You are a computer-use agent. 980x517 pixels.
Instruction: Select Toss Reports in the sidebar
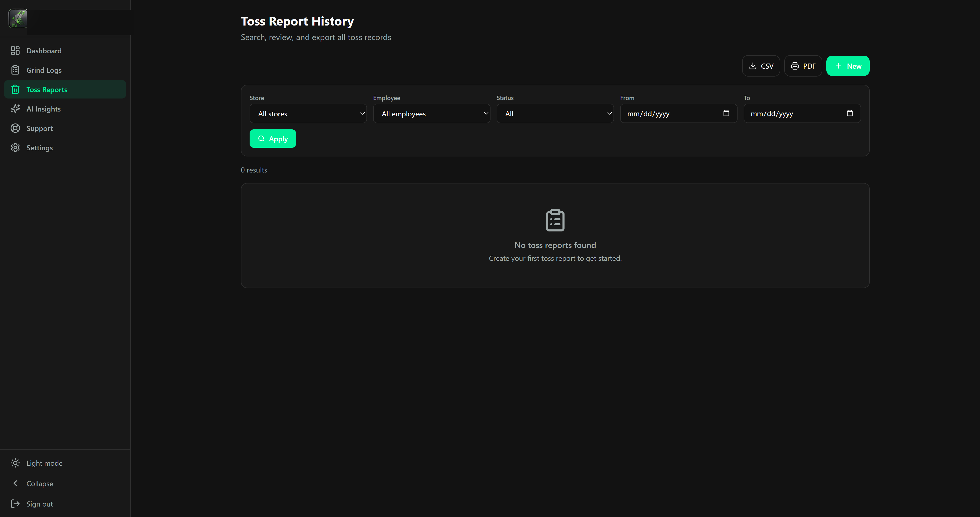click(65, 89)
